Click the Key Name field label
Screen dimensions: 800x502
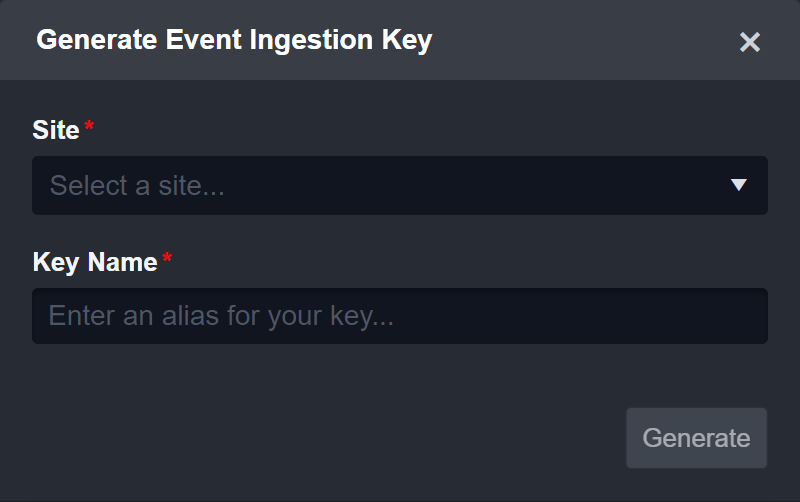click(95, 262)
